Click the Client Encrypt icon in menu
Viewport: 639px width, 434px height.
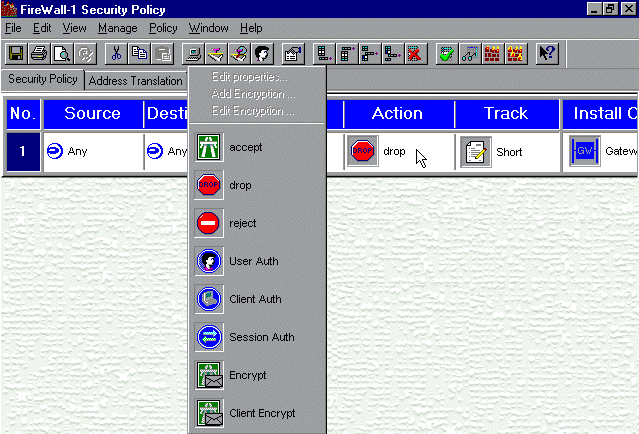[x=209, y=413]
